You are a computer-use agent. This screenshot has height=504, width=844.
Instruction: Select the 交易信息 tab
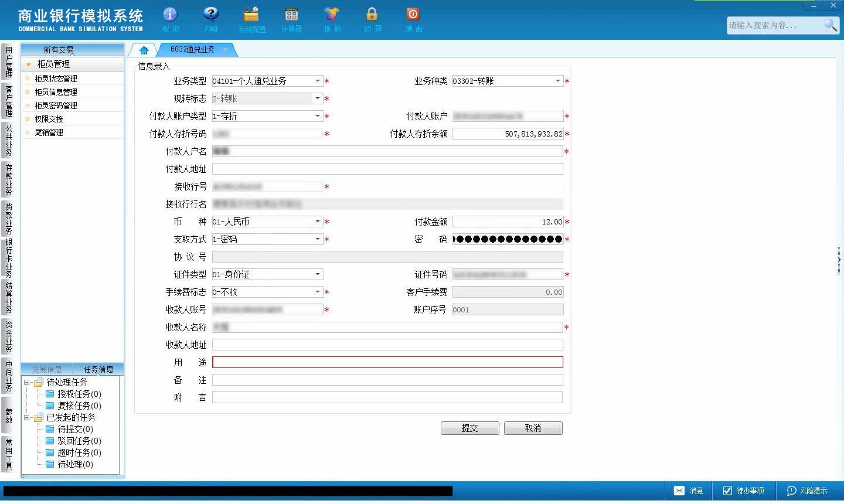pyautogui.click(x=47, y=369)
